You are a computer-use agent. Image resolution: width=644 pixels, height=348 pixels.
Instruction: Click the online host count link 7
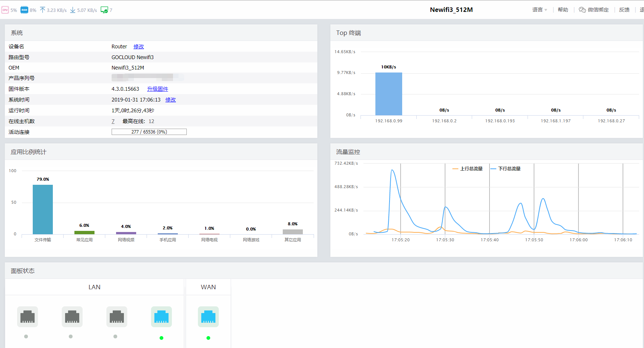pyautogui.click(x=113, y=121)
